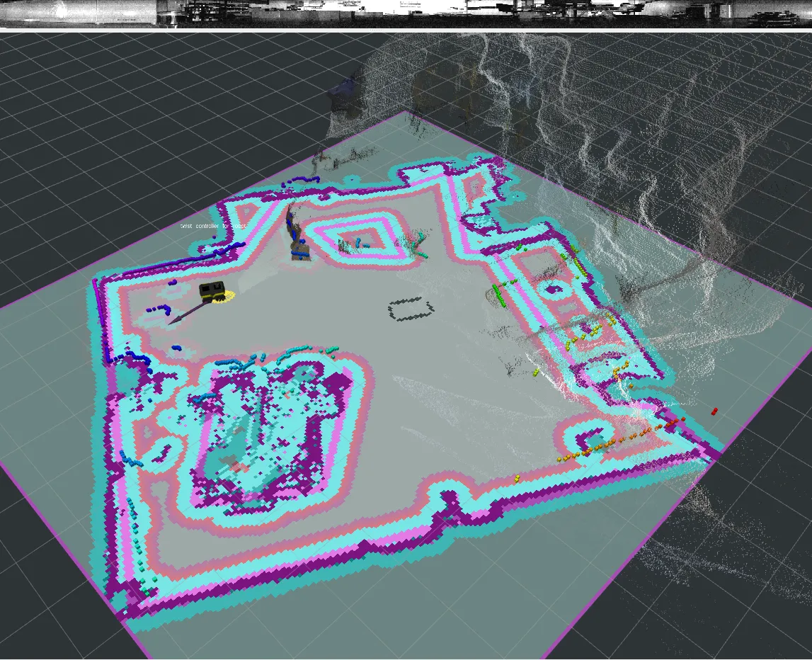Click the yellow footprint under the robot

pyautogui.click(x=224, y=300)
